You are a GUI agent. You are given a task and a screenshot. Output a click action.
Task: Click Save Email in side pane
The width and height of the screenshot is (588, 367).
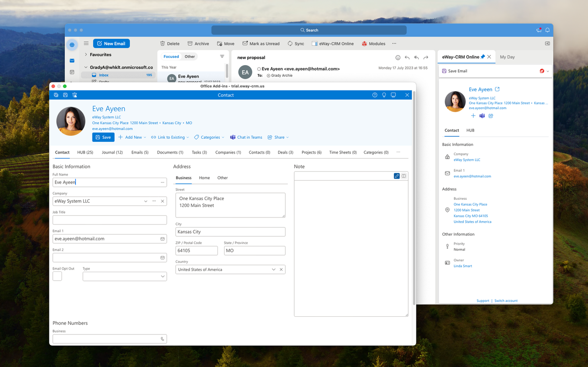tap(454, 71)
